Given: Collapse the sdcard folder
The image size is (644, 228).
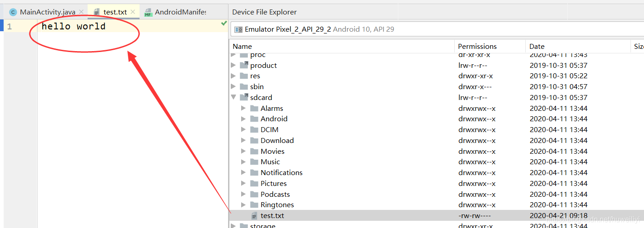Looking at the screenshot, I should 233,97.
